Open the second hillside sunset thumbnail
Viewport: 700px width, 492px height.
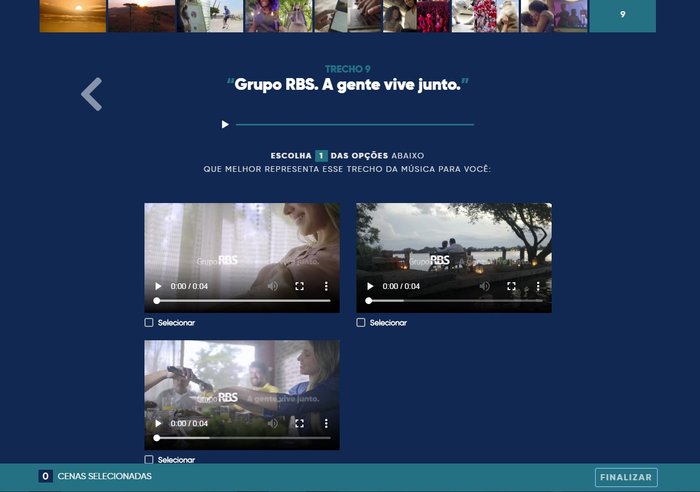pyautogui.click(x=142, y=16)
